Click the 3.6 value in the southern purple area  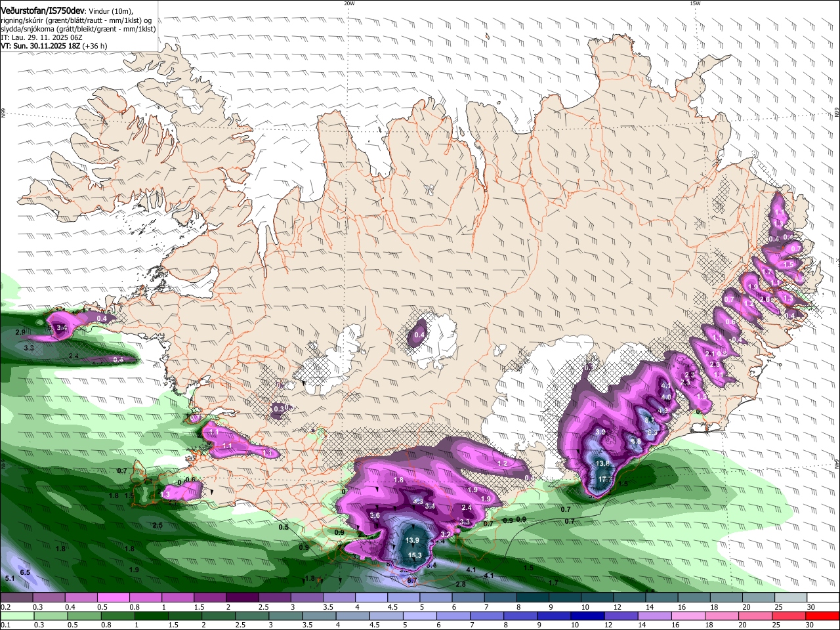375,516
